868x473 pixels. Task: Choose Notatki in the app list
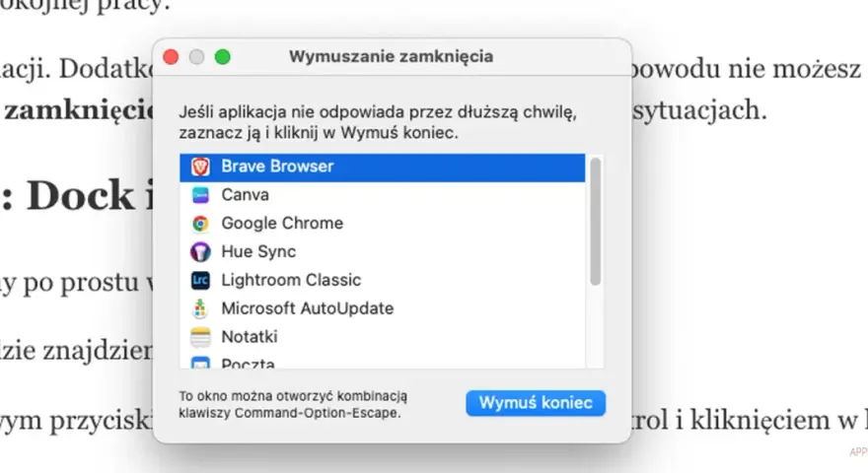coord(383,337)
